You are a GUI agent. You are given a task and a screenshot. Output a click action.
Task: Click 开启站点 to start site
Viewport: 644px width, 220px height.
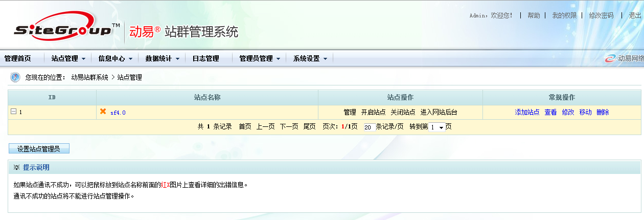point(373,112)
